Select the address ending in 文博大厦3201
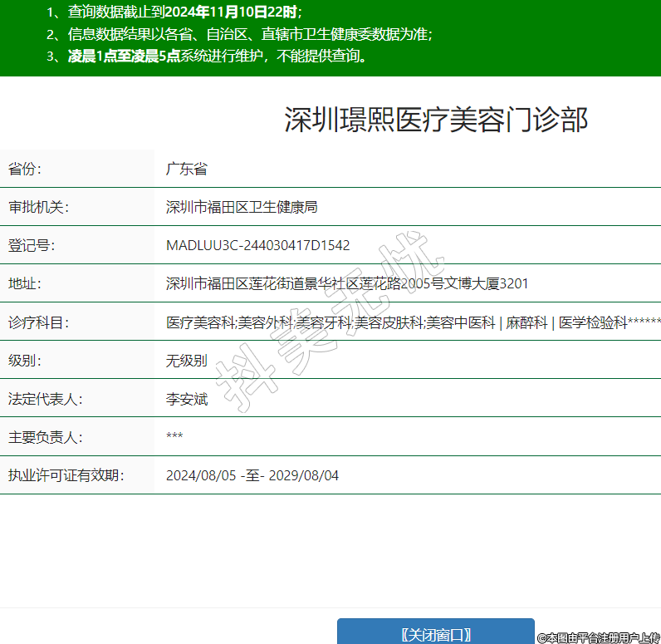The image size is (661, 644). 347,283
